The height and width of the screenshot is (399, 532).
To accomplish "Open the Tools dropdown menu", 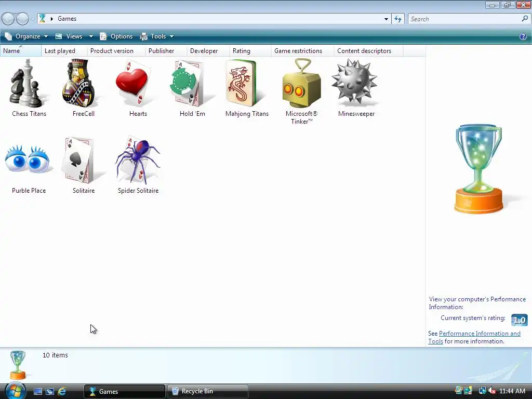I will click(x=157, y=36).
